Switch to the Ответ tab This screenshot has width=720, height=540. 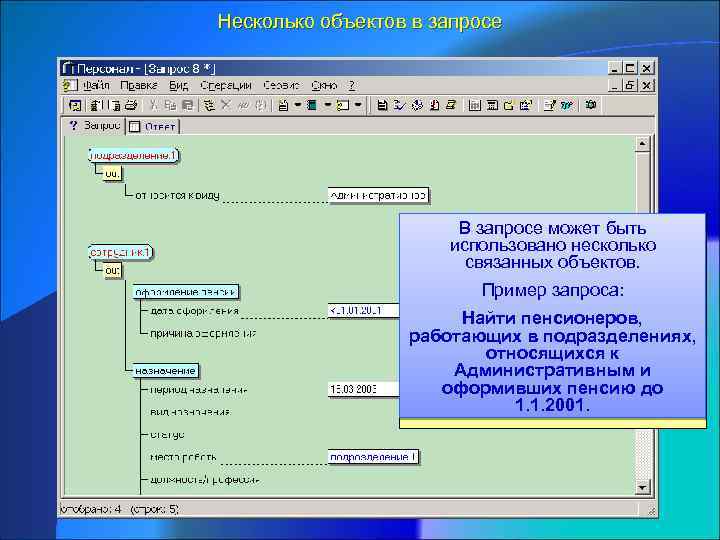click(153, 127)
